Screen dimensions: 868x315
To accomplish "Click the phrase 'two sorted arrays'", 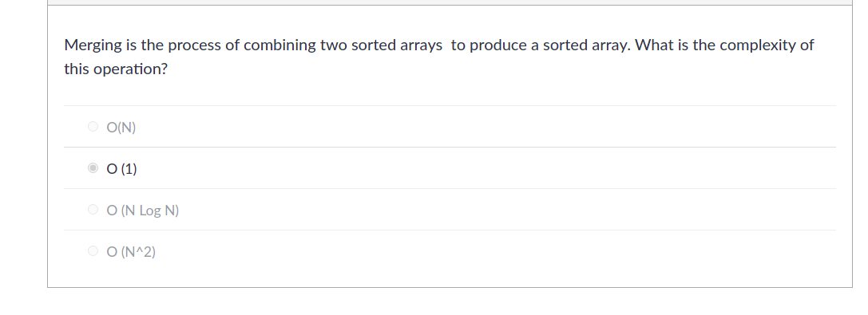I will (x=382, y=45).
